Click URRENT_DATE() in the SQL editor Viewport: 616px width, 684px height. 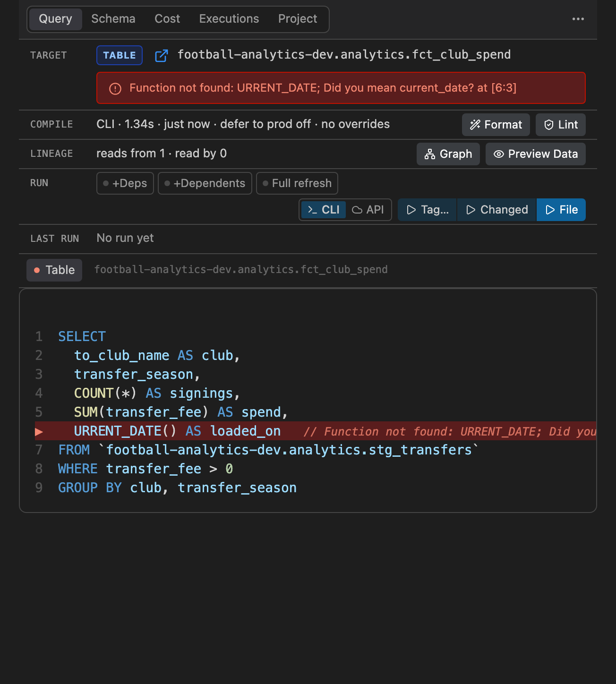tap(125, 431)
